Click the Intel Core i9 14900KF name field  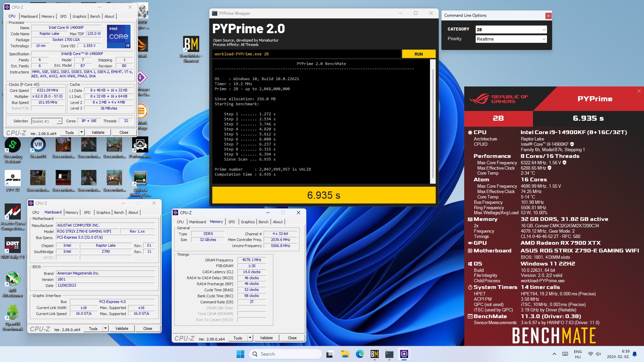point(66,28)
